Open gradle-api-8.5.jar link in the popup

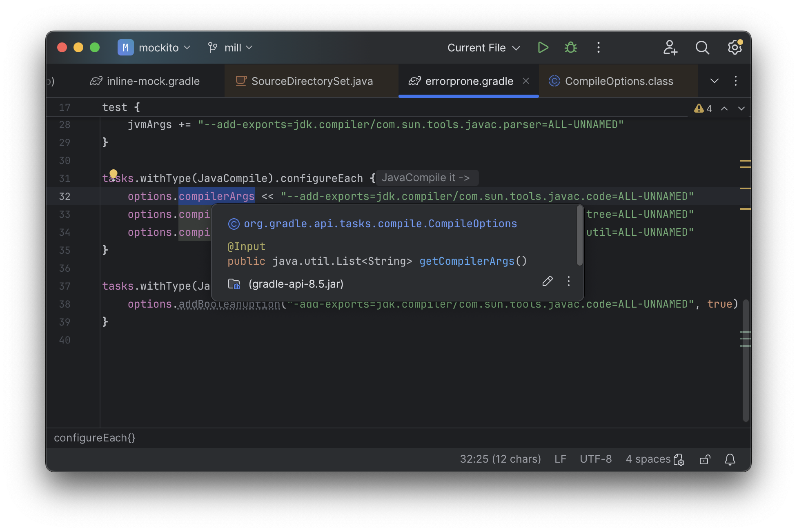point(296,284)
